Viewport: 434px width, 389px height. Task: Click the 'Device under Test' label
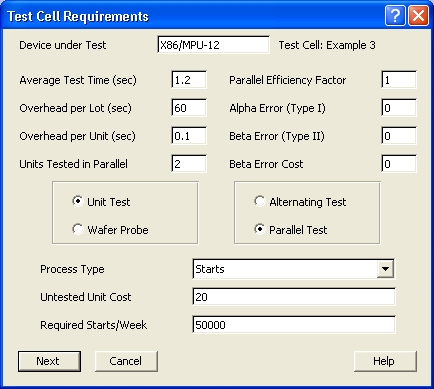[x=63, y=45]
